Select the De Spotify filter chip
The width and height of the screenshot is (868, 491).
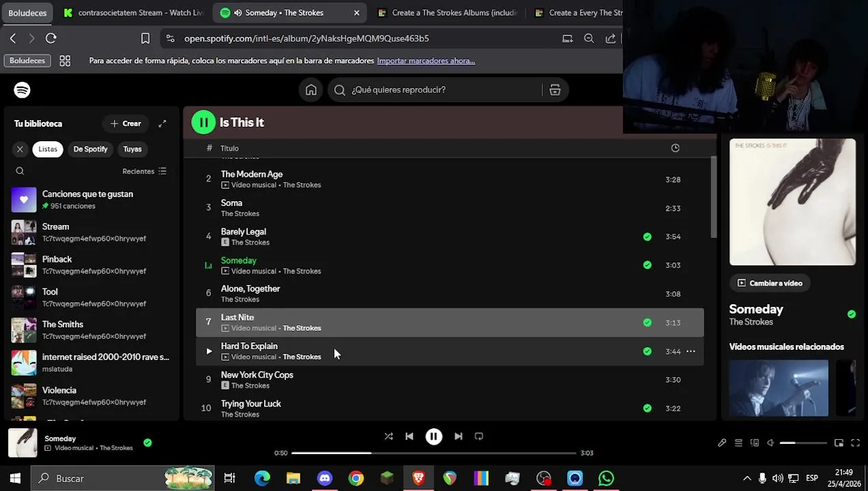tap(91, 149)
